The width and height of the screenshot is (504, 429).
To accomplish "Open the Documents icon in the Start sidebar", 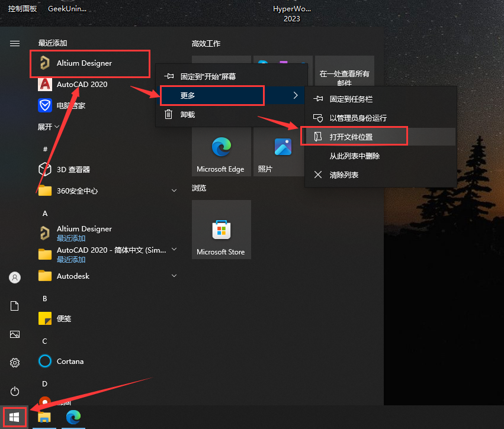I will [15, 306].
